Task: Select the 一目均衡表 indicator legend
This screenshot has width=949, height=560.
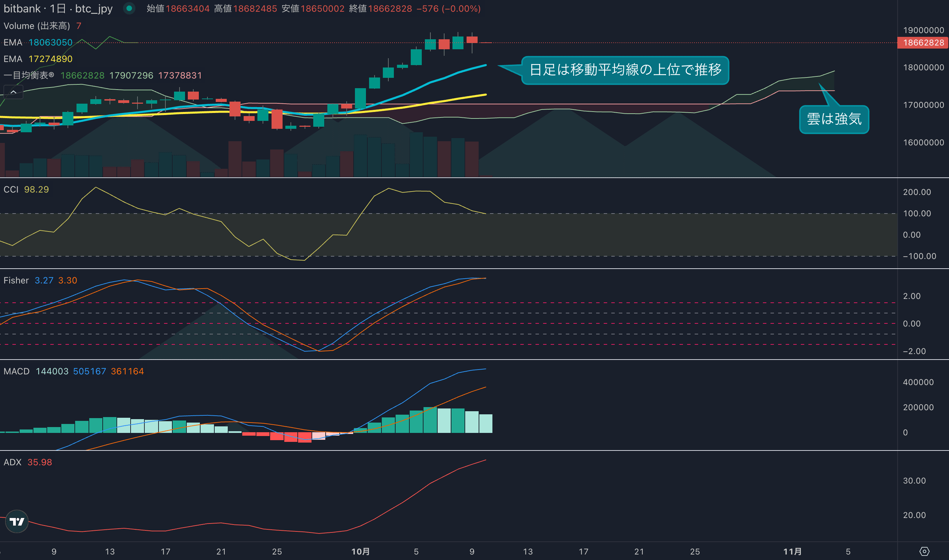Action: 29,75
